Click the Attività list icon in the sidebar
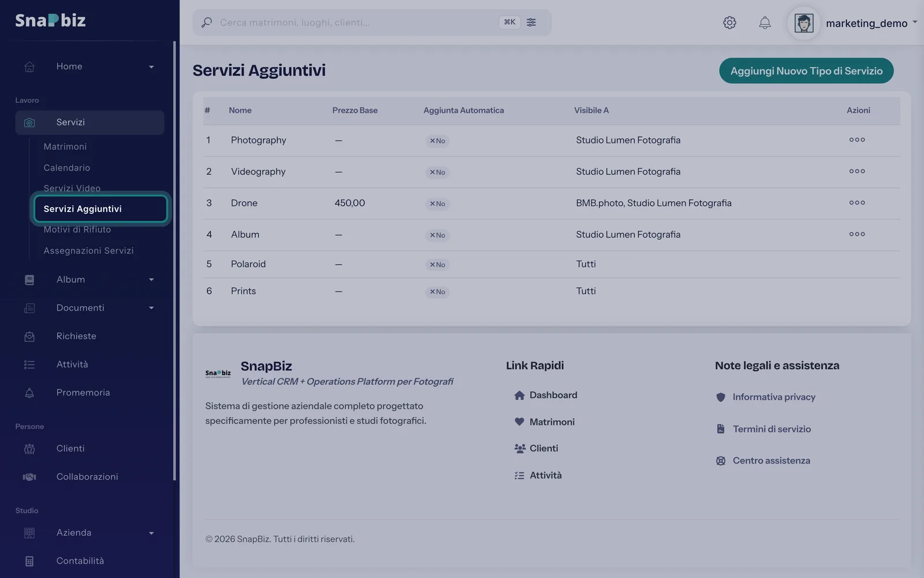This screenshot has width=924, height=578. click(29, 365)
